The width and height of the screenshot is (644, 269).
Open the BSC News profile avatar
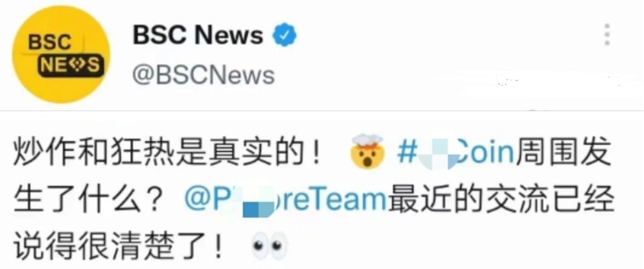click(x=61, y=54)
